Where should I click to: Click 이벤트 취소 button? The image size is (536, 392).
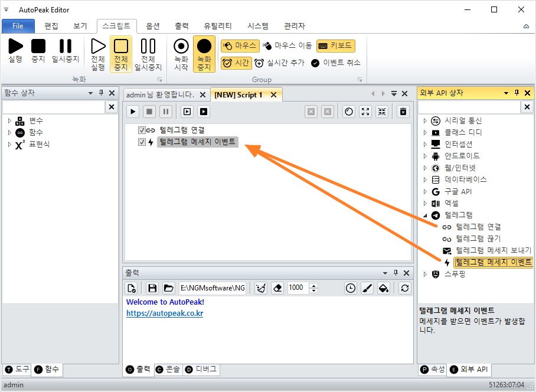[336, 63]
